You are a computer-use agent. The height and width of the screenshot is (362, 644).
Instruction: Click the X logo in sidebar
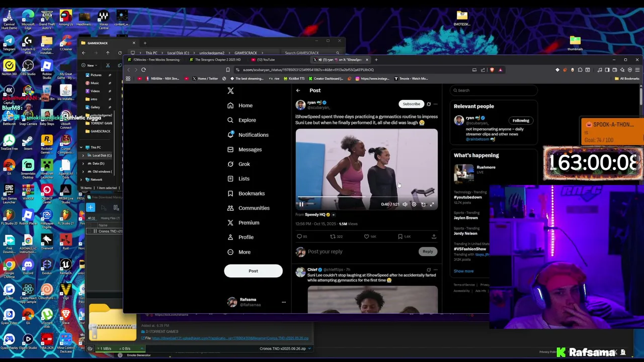[230, 90]
